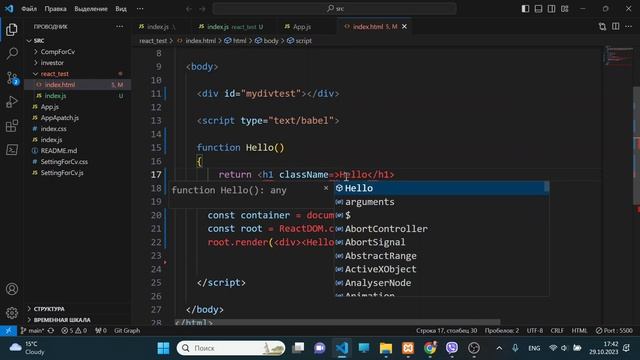Image resolution: width=640 pixels, height=360 pixels.
Task: Click Port : 5500 live server status
Action: click(614, 331)
